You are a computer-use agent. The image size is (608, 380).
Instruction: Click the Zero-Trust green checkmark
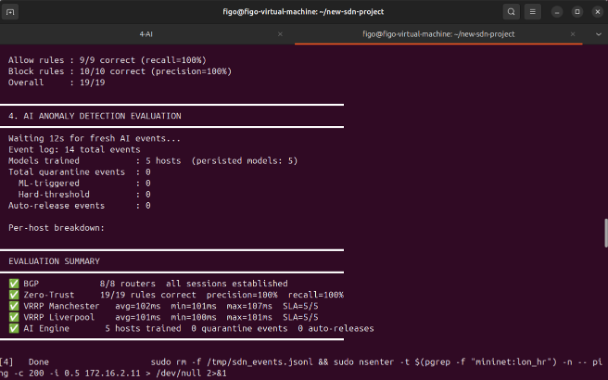coord(14,295)
